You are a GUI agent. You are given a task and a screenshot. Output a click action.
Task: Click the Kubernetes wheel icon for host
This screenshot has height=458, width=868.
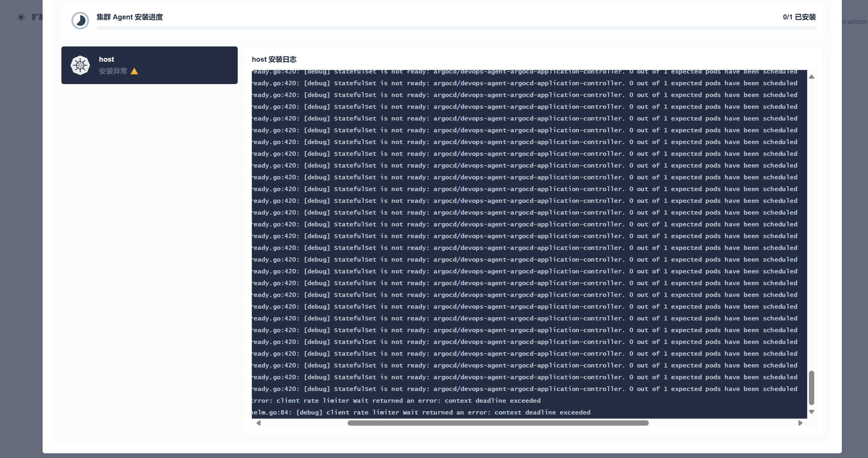(80, 65)
